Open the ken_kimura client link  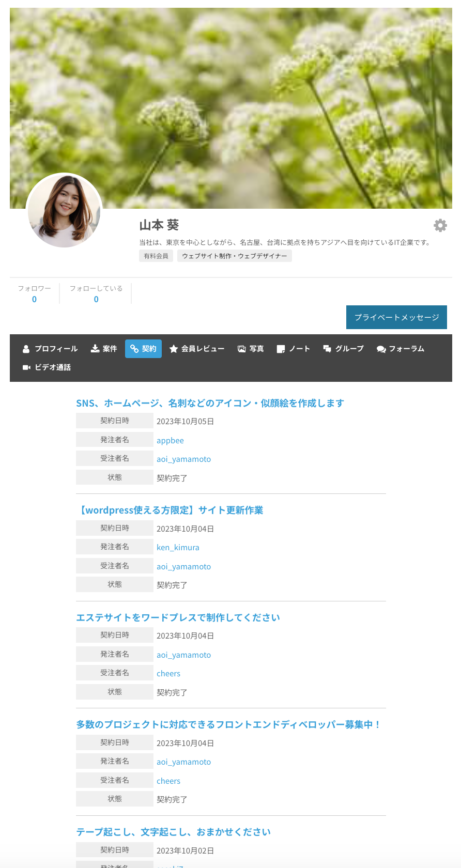point(178,548)
